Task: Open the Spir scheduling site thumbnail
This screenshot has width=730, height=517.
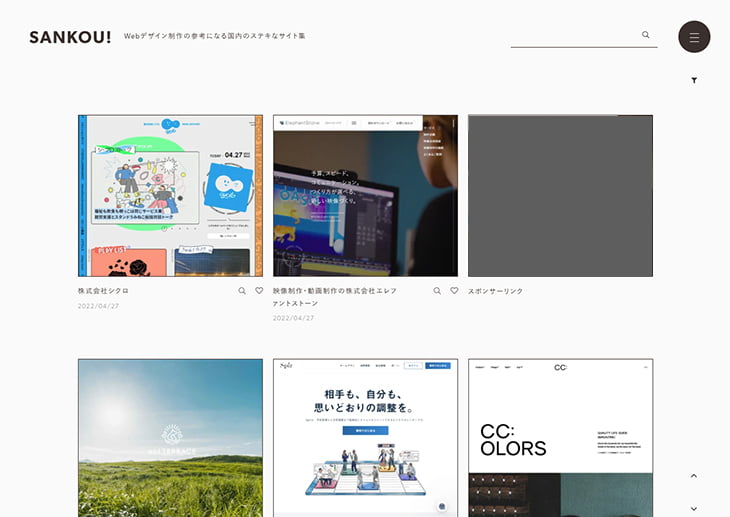Action: tap(365, 438)
